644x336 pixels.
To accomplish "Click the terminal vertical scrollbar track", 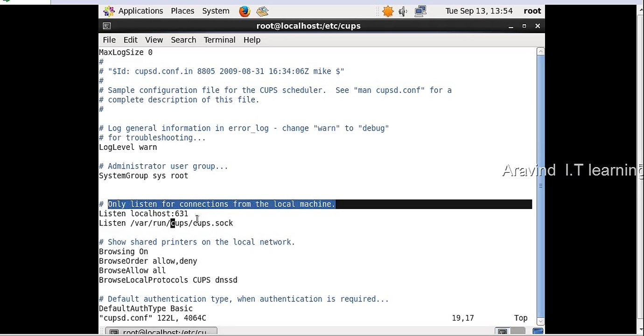I will point(540,186).
